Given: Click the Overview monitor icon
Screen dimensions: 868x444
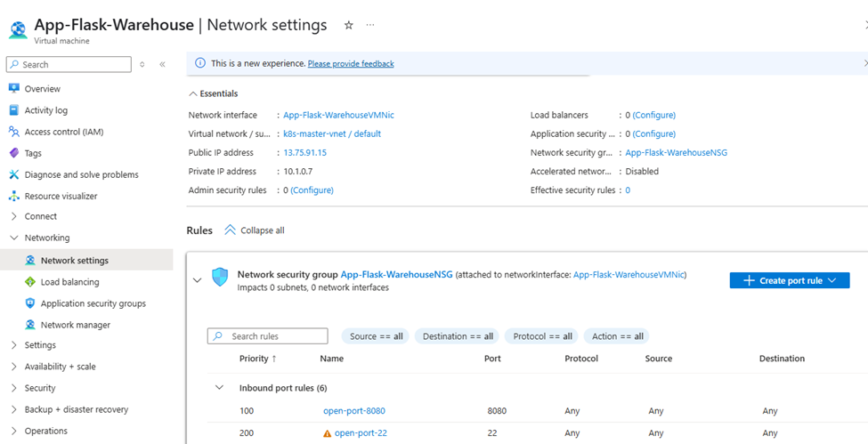Looking at the screenshot, I should (14, 89).
